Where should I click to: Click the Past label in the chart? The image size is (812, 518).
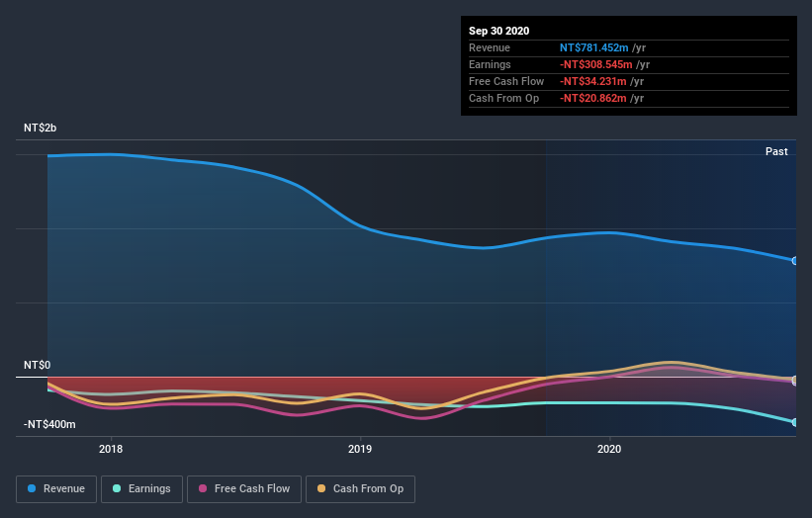coord(776,151)
